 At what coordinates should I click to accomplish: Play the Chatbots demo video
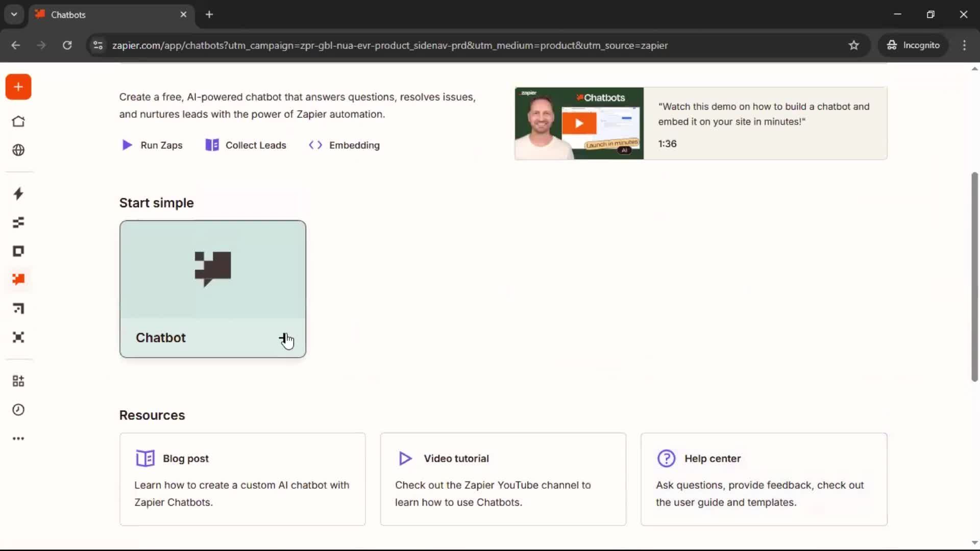[x=579, y=123]
